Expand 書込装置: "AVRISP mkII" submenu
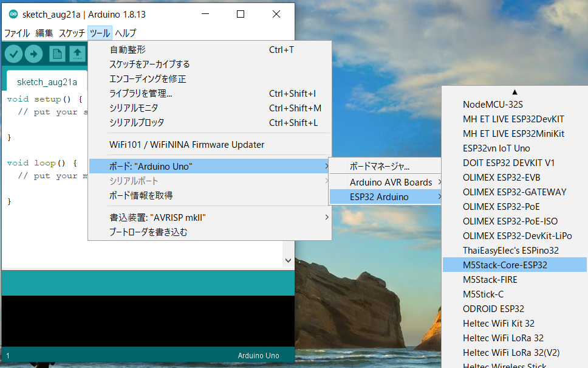Image resolution: width=588 pixels, height=368 pixels. click(x=210, y=217)
